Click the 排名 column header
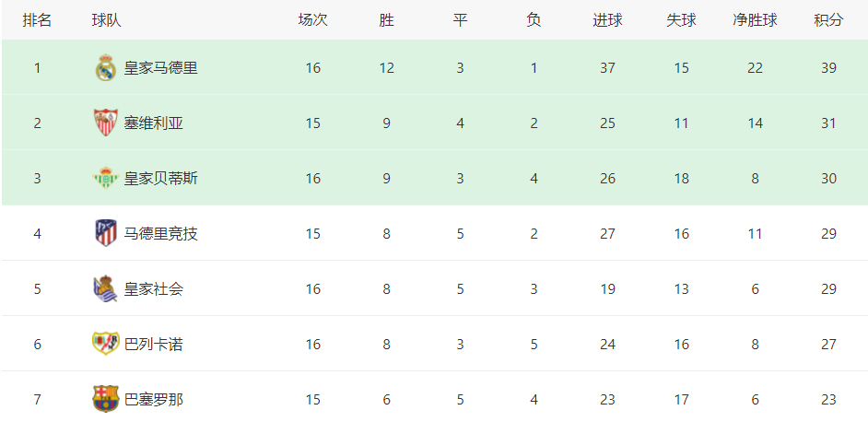The image size is (868, 422). tap(37, 20)
